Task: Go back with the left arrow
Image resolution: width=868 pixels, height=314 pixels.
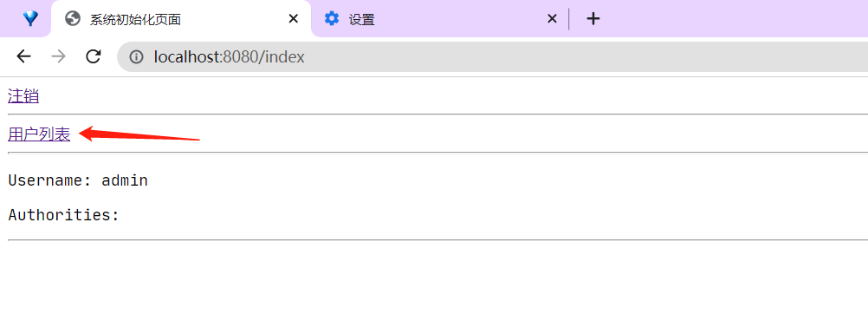Action: tap(23, 56)
